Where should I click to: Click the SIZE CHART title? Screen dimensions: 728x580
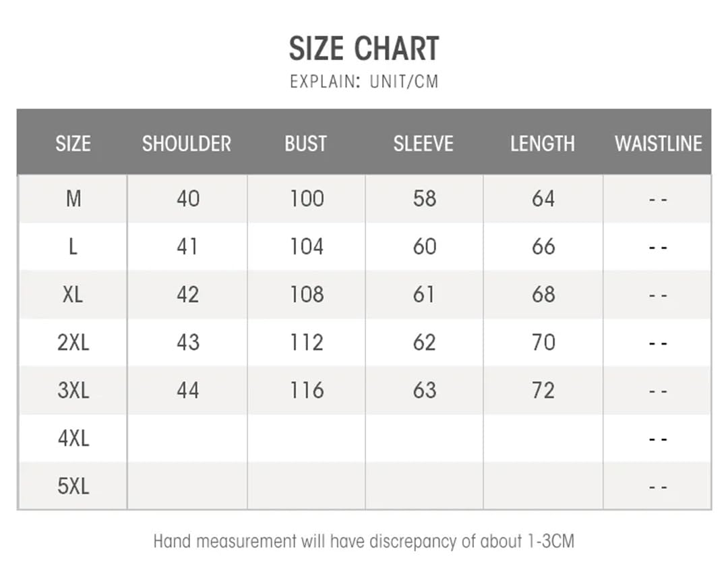[364, 49]
